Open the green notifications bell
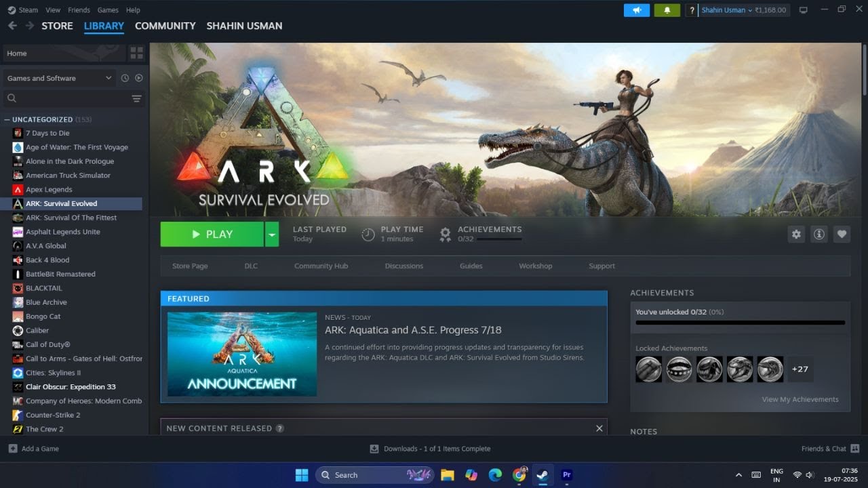 (x=667, y=10)
